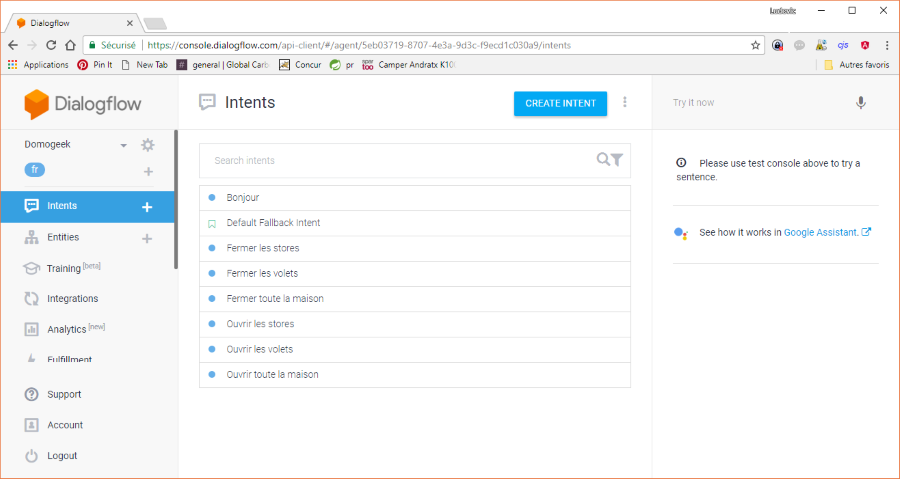Open the Fermer les volets intent
The image size is (900, 479).
click(415, 273)
